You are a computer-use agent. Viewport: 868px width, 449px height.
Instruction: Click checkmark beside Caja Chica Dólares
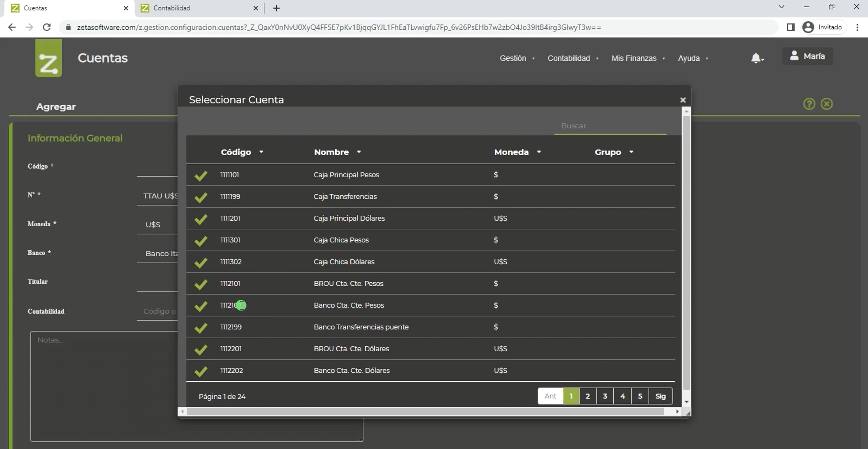pyautogui.click(x=201, y=262)
